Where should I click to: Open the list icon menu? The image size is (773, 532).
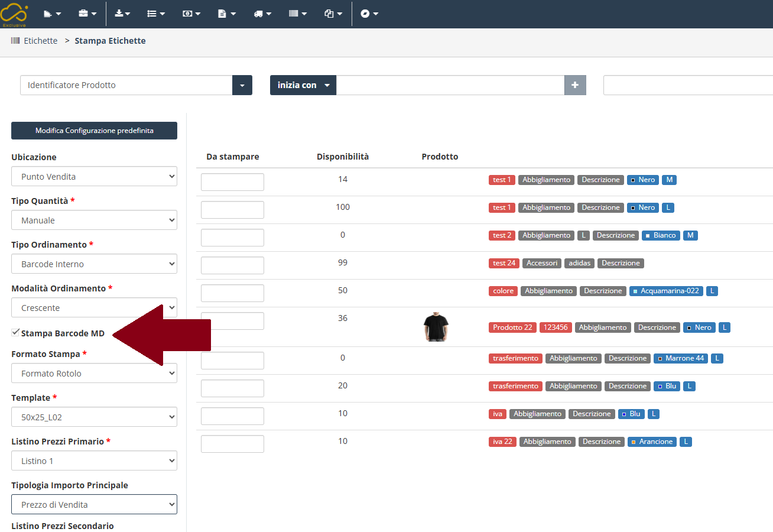[156, 14]
